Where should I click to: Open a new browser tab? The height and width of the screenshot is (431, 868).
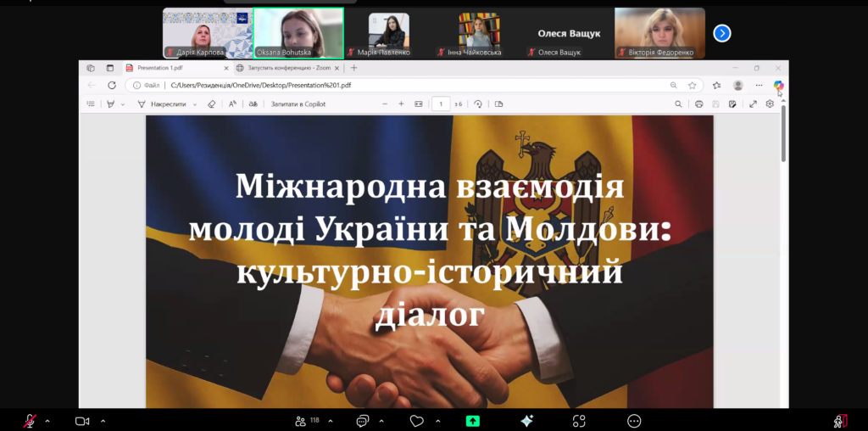(x=354, y=68)
